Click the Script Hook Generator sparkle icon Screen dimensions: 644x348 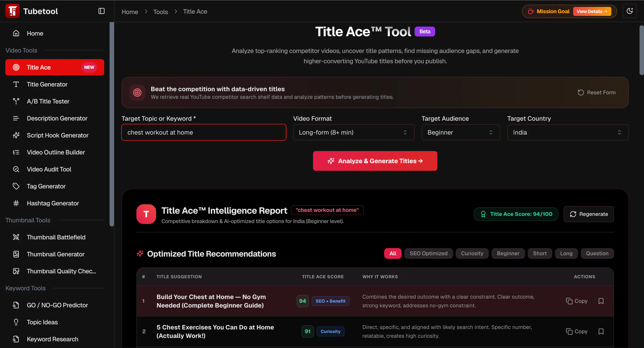tap(16, 135)
